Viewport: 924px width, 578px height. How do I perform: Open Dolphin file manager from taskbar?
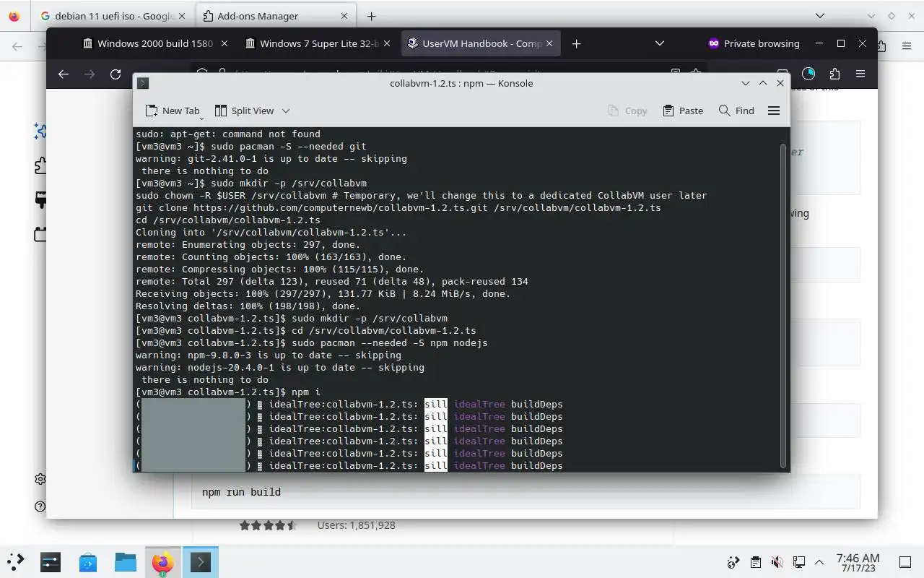pyautogui.click(x=126, y=561)
